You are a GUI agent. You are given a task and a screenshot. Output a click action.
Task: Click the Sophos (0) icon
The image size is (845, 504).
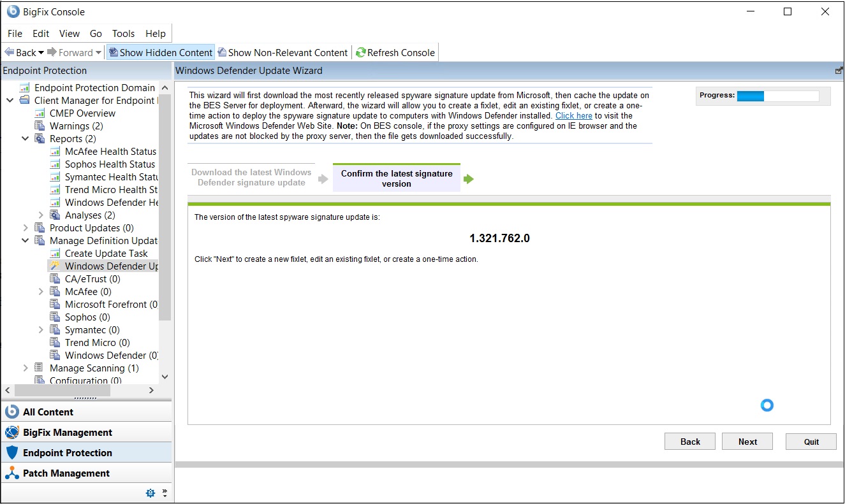55,317
